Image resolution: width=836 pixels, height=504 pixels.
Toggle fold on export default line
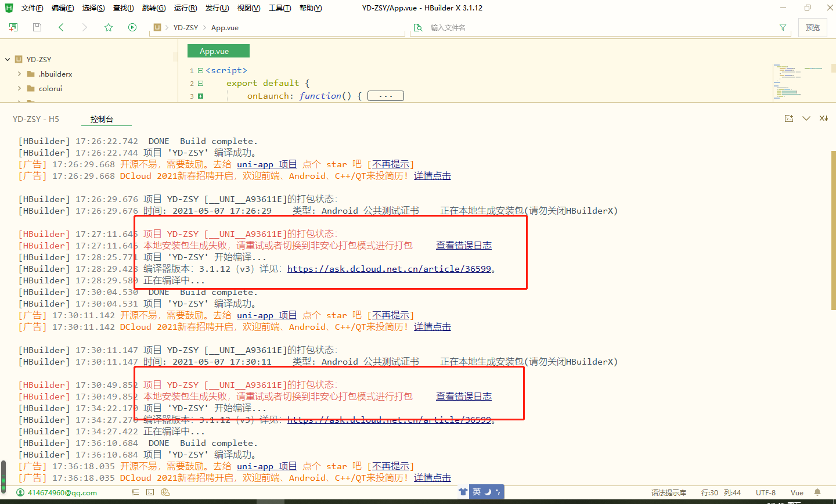click(x=200, y=83)
